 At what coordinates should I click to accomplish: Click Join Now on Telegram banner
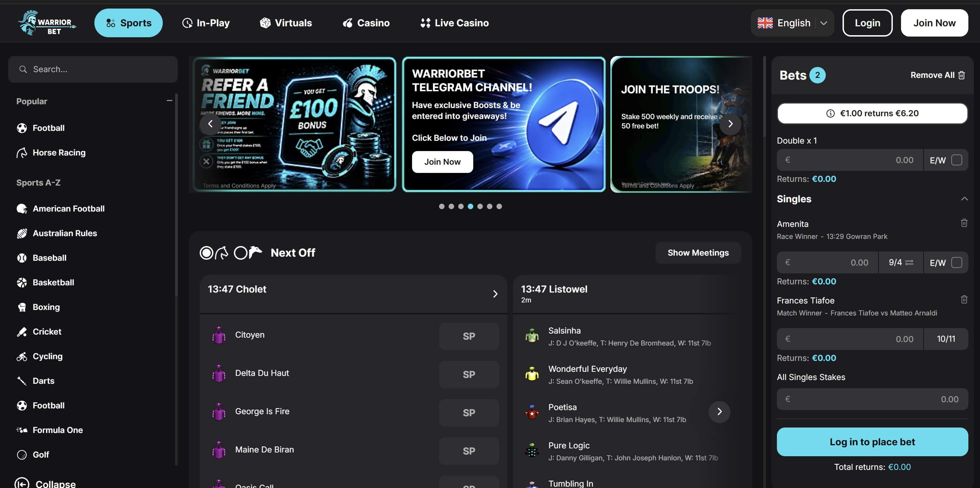[x=442, y=162]
